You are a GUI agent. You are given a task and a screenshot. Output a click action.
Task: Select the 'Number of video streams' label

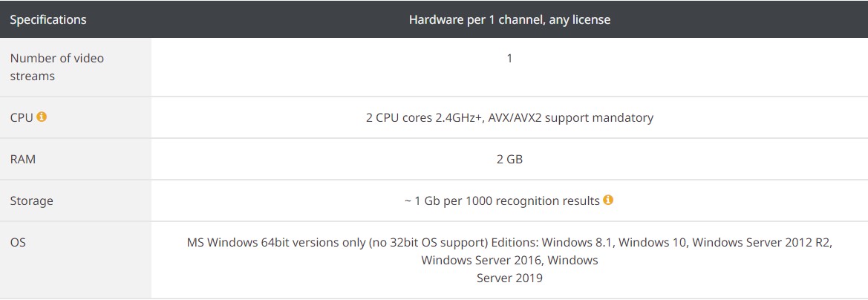click(x=57, y=67)
